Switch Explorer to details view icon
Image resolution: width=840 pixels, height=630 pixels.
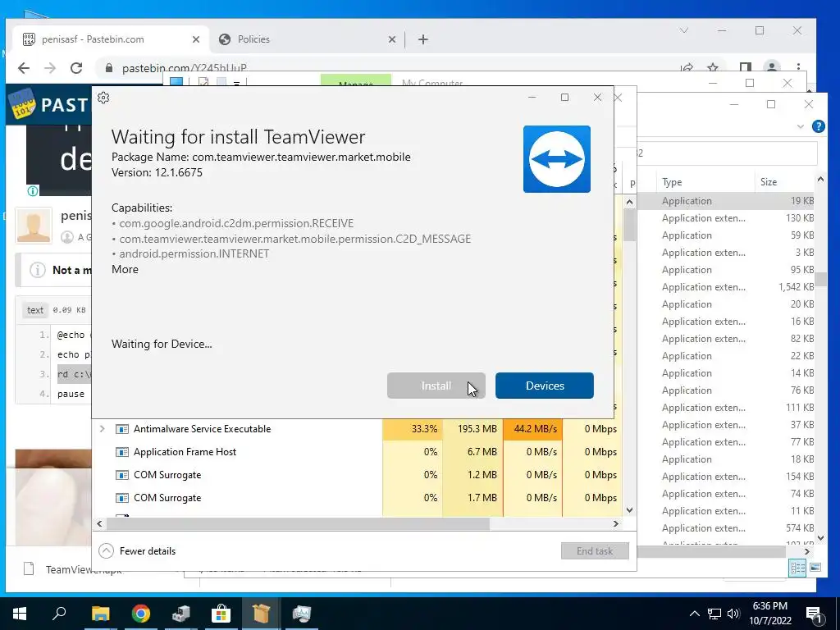pyautogui.click(x=797, y=568)
